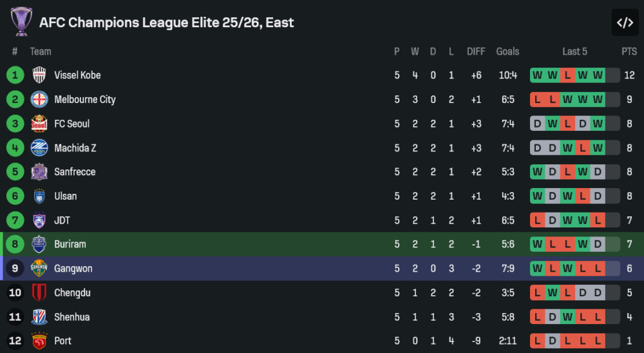Click the embed code icon button
Screen dimensions: 644x353
[x=625, y=23]
